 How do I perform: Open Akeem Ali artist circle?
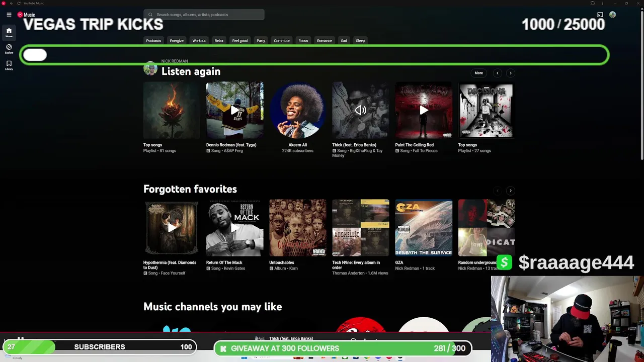pos(297,110)
